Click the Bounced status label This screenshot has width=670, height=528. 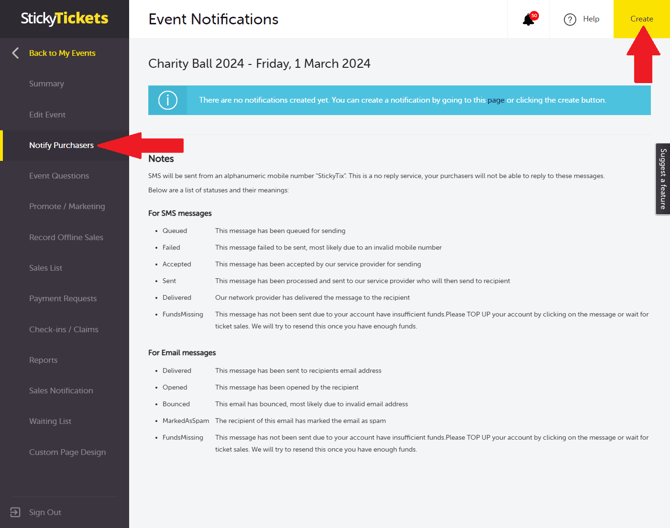tap(176, 404)
